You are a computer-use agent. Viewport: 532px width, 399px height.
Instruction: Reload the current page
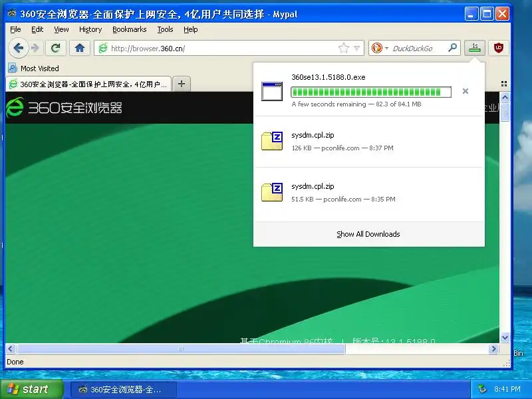pyautogui.click(x=56, y=48)
